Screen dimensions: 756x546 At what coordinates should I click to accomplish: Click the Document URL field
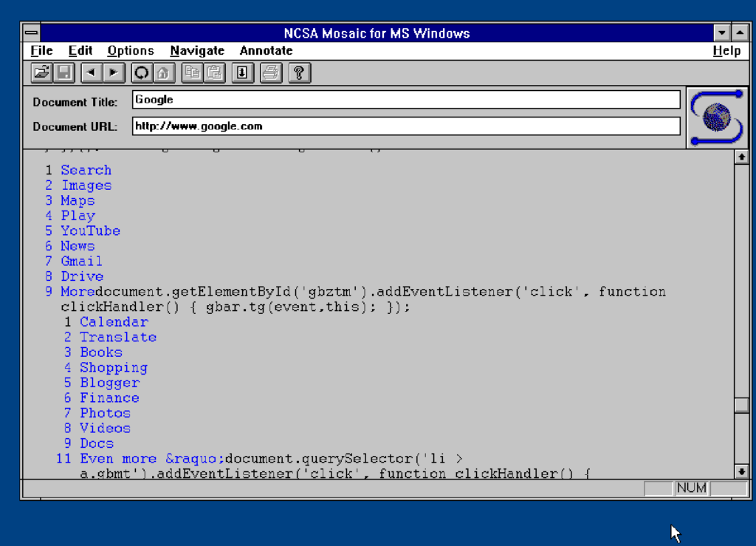(x=406, y=126)
